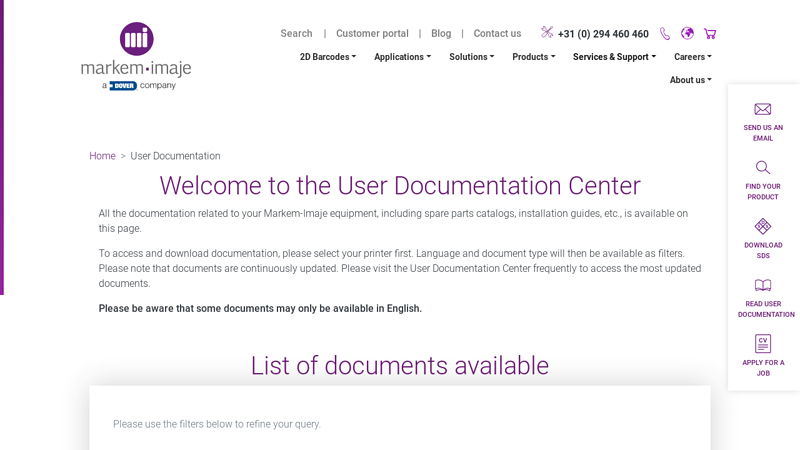Click the Download SDS diamond icon

[763, 226]
